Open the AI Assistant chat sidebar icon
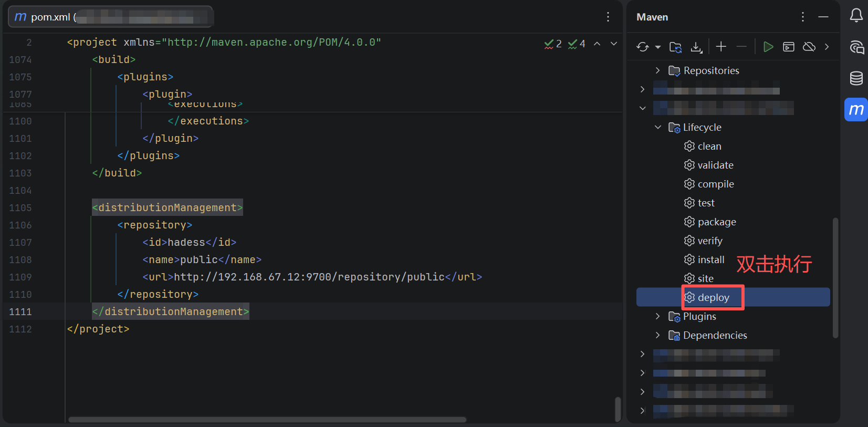The width and height of the screenshot is (868, 427). (x=856, y=47)
